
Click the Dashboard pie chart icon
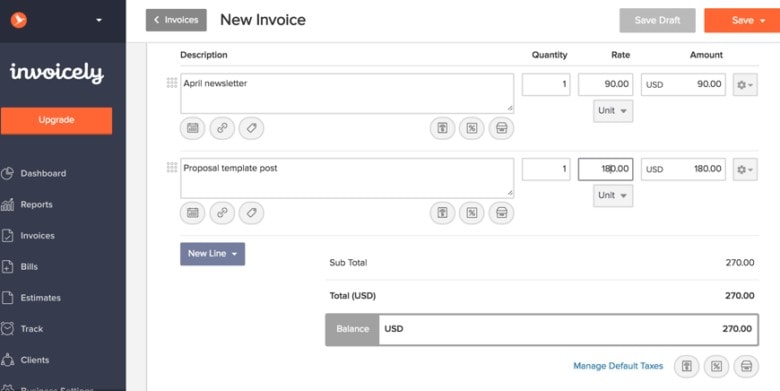(7, 173)
